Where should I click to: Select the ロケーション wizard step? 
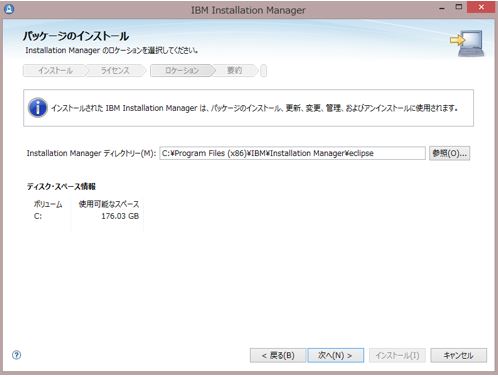point(182,71)
